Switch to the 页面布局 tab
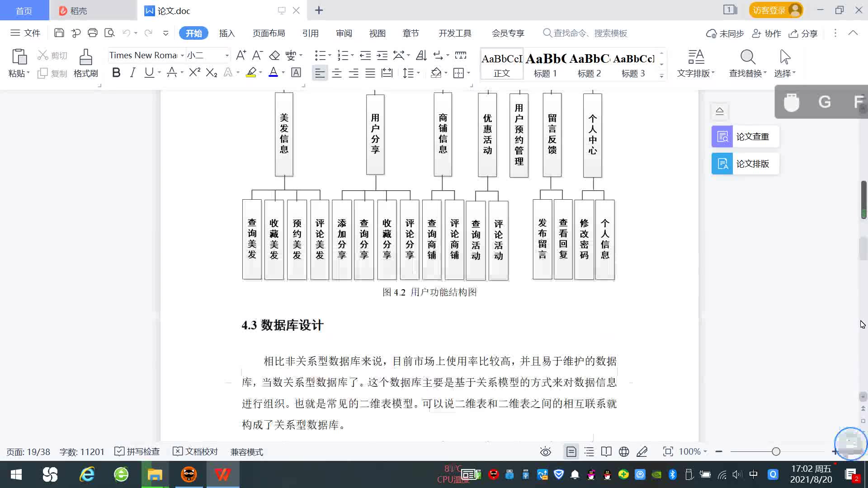Screen dimensions: 868x488 click(x=269, y=33)
